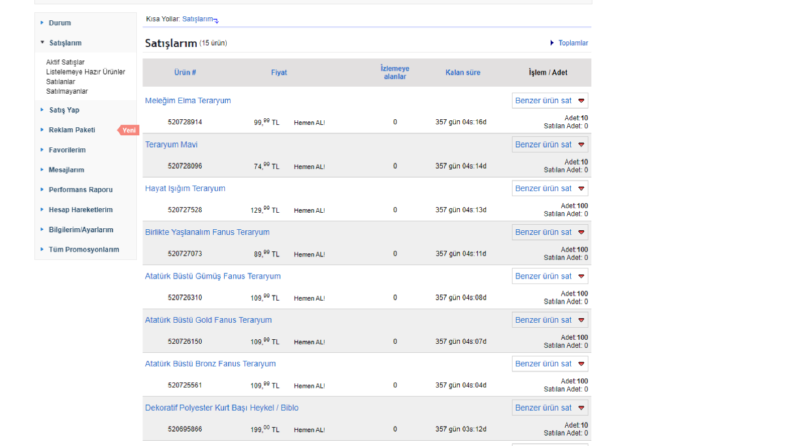Click the 199,00 TL price
Viewport: 793px width, 446px height.
[x=265, y=429]
